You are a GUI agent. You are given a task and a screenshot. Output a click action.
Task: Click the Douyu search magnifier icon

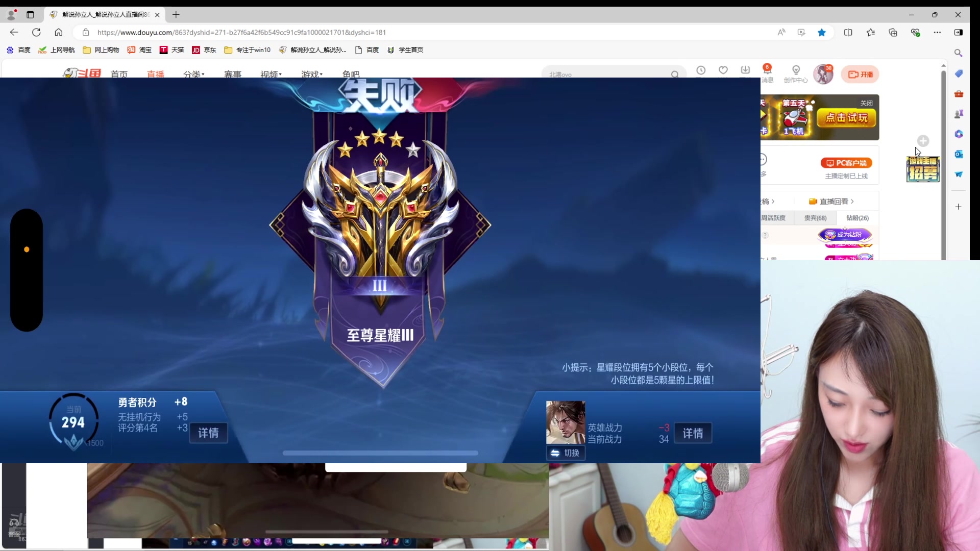[675, 74]
